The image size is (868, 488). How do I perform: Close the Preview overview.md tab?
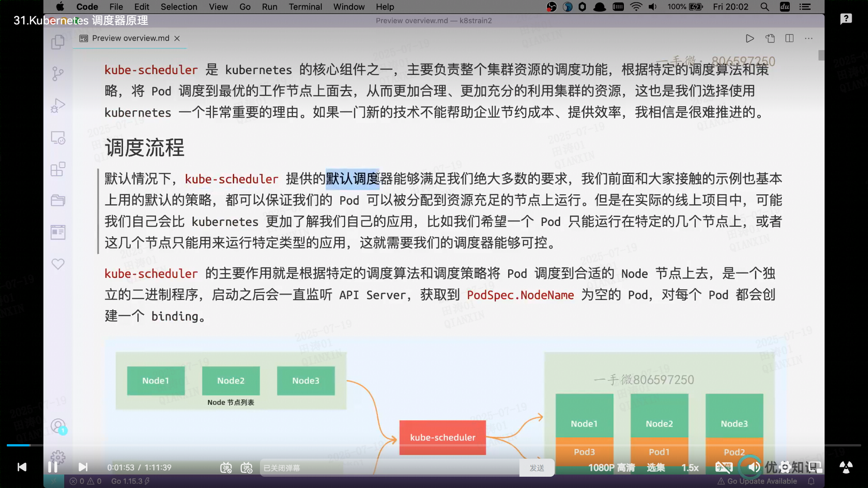tap(177, 38)
